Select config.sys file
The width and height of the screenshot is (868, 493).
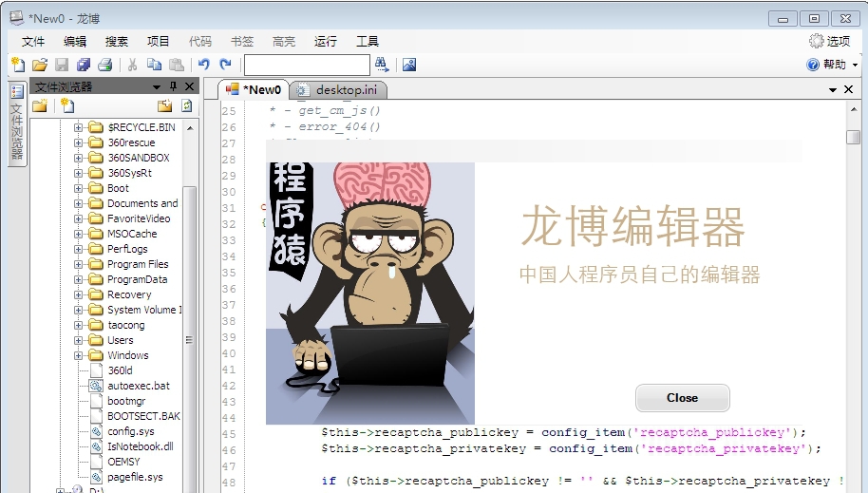pos(131,431)
